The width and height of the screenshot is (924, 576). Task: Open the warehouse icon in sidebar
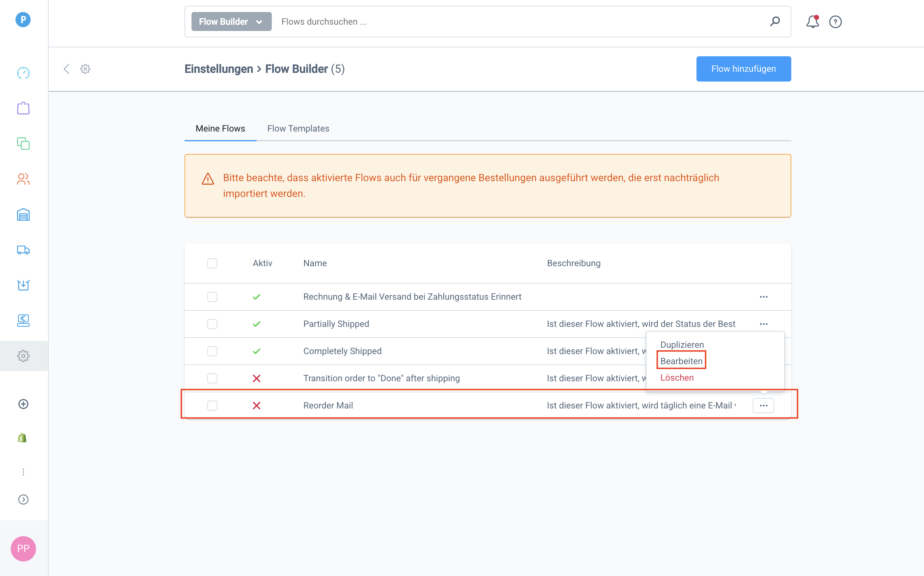[23, 214]
